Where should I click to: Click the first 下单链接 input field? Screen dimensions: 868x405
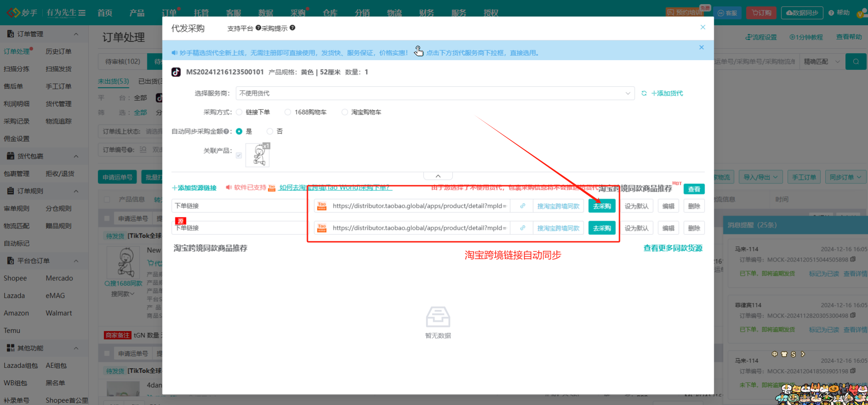coord(239,206)
